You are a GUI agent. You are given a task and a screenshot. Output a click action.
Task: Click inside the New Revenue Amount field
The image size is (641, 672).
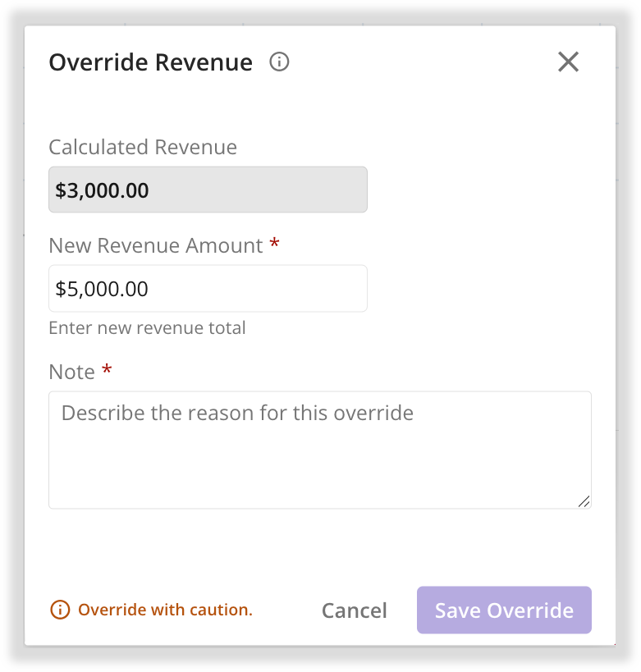pos(208,288)
